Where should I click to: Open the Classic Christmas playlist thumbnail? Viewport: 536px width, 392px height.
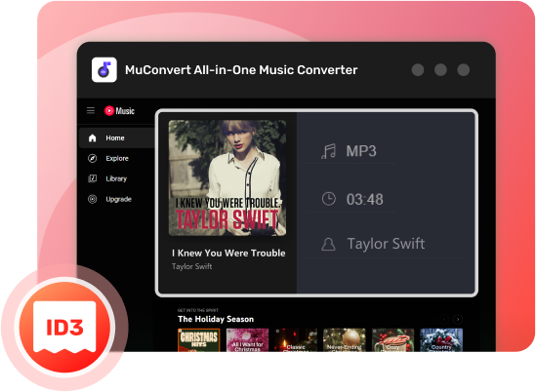[296, 339]
